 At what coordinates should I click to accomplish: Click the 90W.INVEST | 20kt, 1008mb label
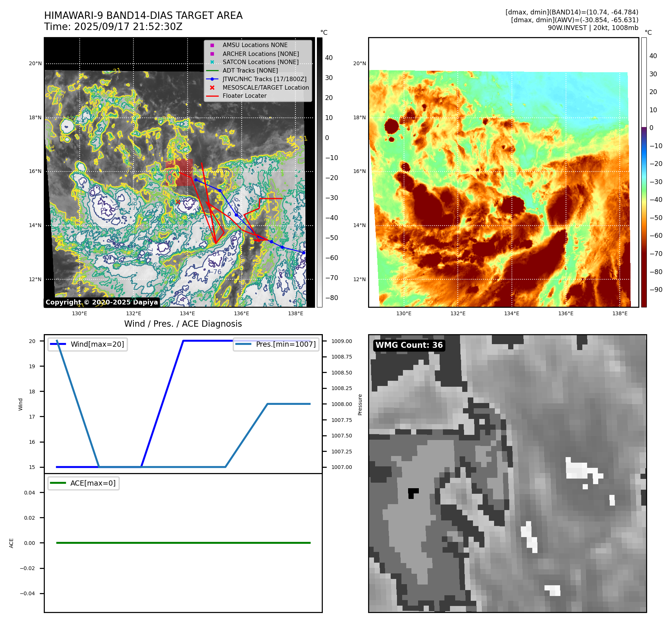coord(593,28)
